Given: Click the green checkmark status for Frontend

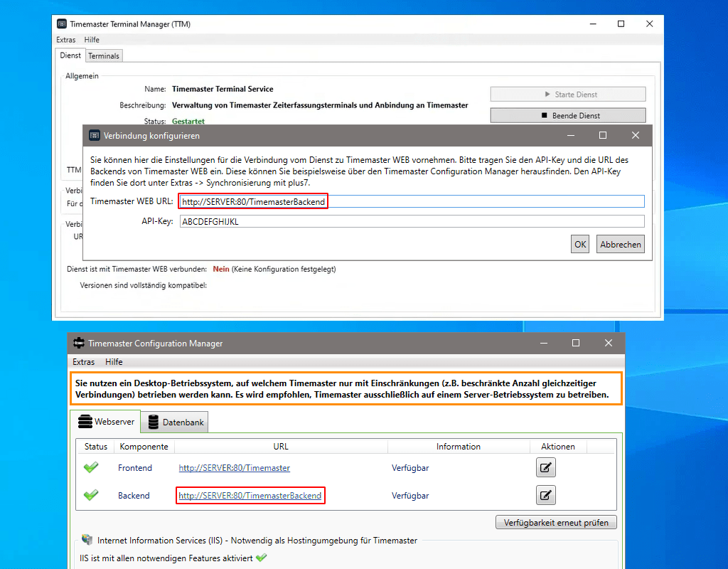Looking at the screenshot, I should (x=91, y=467).
